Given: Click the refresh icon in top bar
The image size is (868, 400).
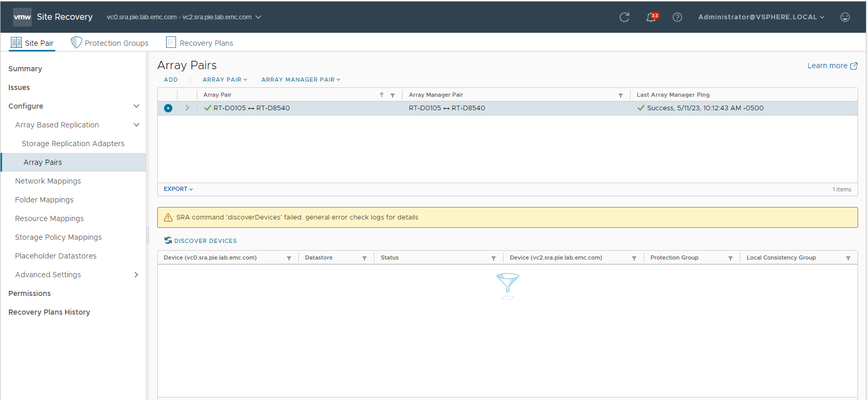Looking at the screenshot, I should tap(624, 17).
